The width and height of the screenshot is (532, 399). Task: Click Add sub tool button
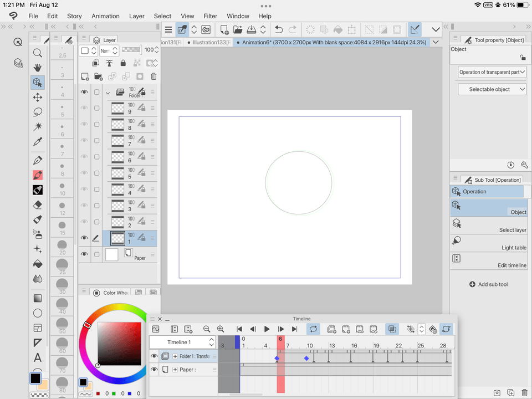point(489,284)
